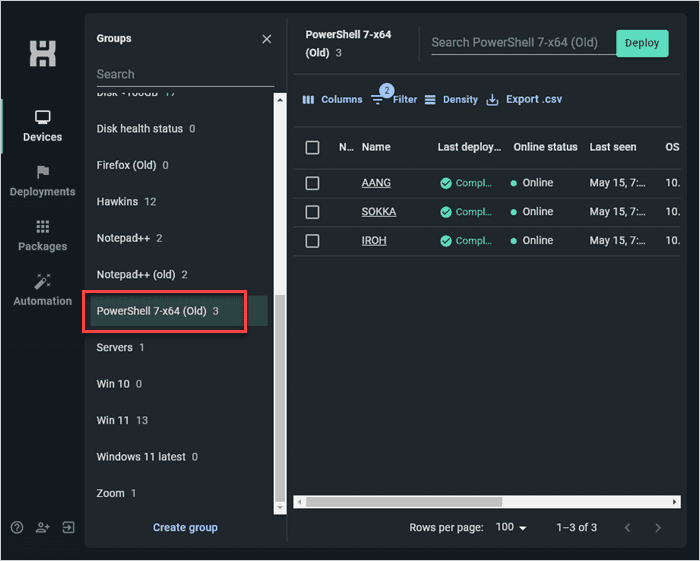Focus the Groups search field
This screenshot has width=700, height=561.
pyautogui.click(x=185, y=75)
